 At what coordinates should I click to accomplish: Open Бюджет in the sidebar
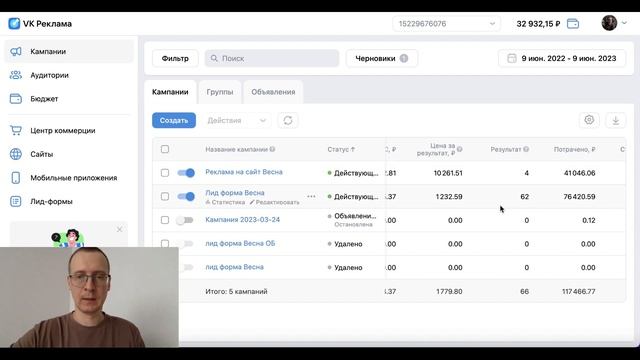69,99
